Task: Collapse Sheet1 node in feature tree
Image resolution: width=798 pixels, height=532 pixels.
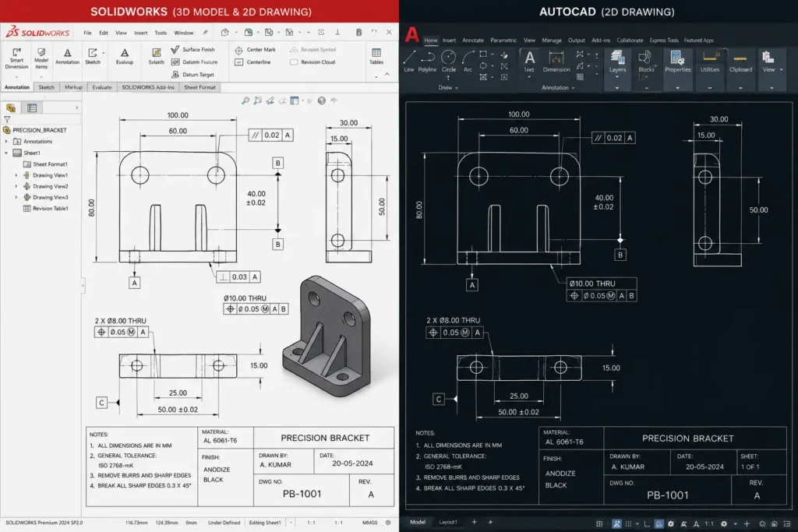Action: click(6, 153)
